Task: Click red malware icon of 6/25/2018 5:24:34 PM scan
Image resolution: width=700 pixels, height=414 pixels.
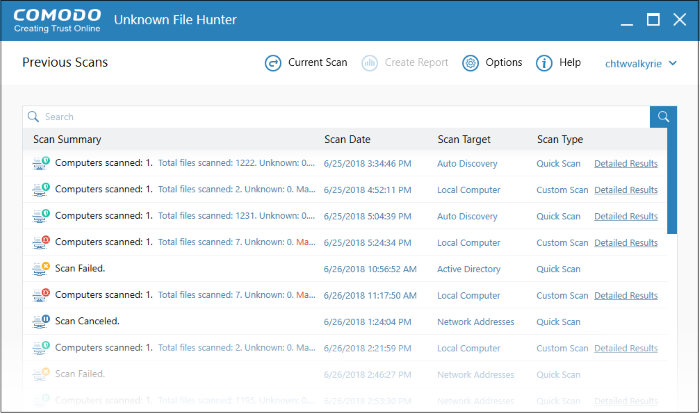Action: point(41,242)
